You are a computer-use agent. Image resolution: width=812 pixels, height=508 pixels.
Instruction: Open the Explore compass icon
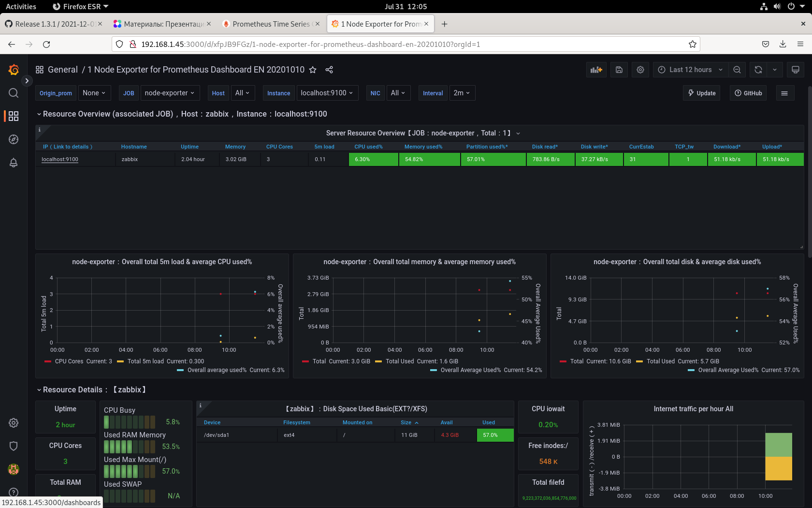coord(14,139)
